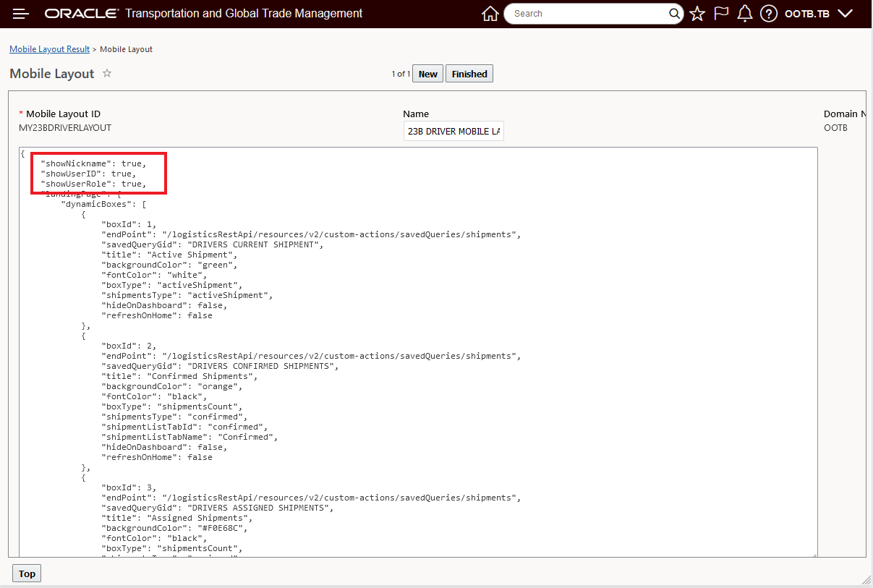Click the OOTB domain name value
Image resolution: width=873 pixels, height=588 pixels.
(x=835, y=128)
